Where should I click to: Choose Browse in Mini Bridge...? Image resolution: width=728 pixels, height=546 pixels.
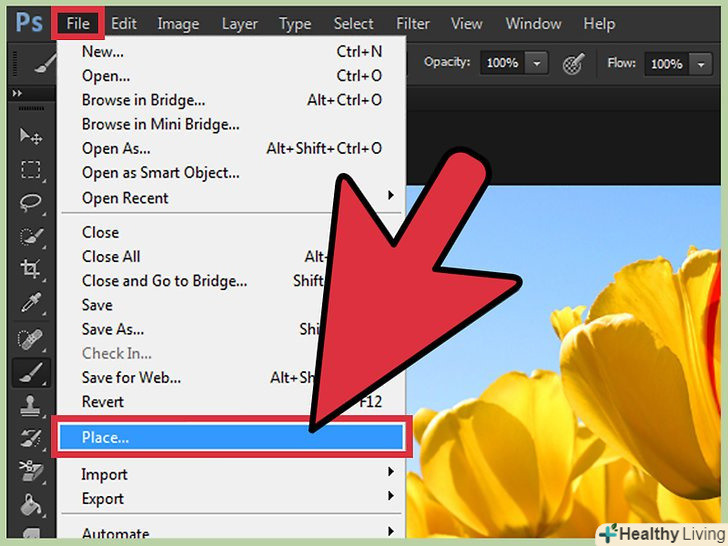(x=231, y=124)
